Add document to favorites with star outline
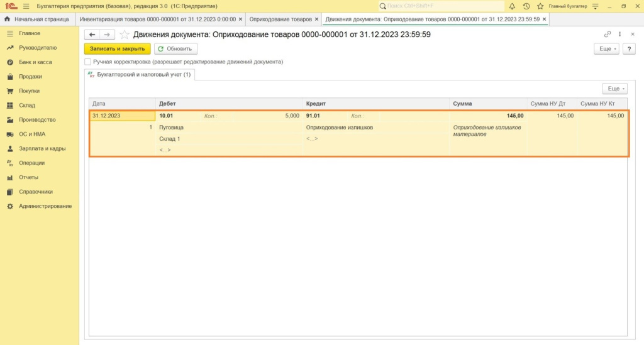Viewport: 644px width, 345px height. point(124,35)
